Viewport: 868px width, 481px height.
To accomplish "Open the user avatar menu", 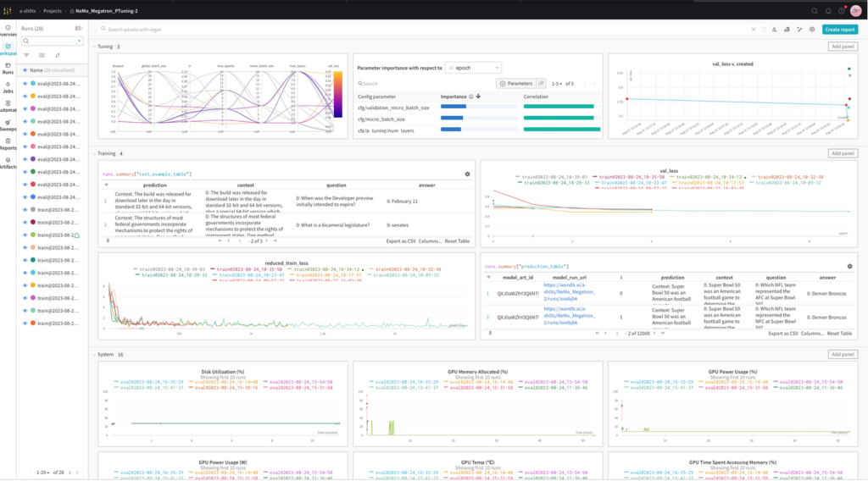I will 856,10.
